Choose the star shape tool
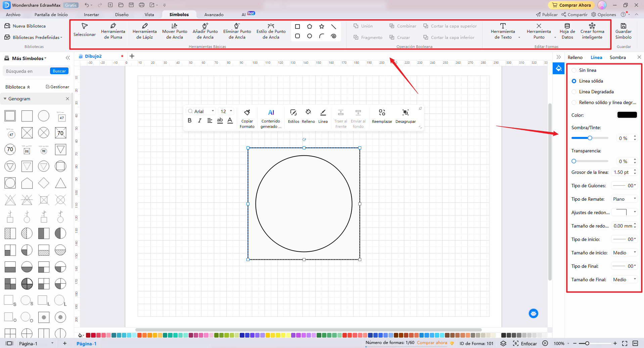 pos(321,27)
